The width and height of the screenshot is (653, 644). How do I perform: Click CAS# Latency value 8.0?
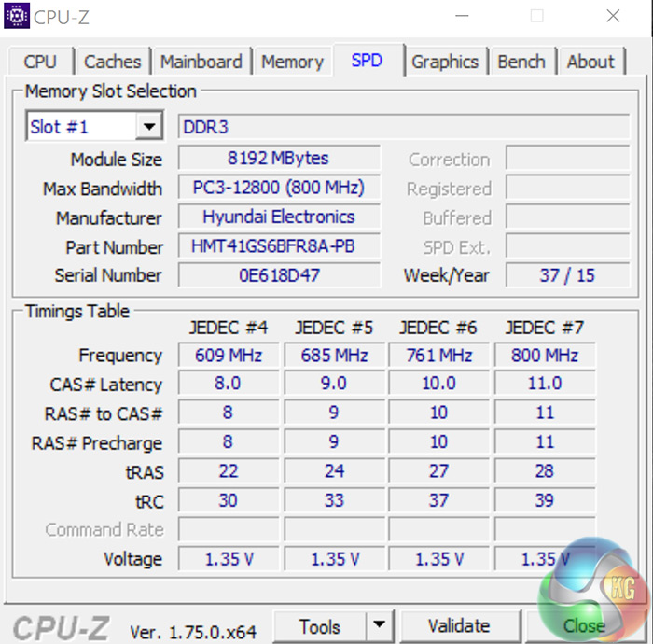pos(229,384)
